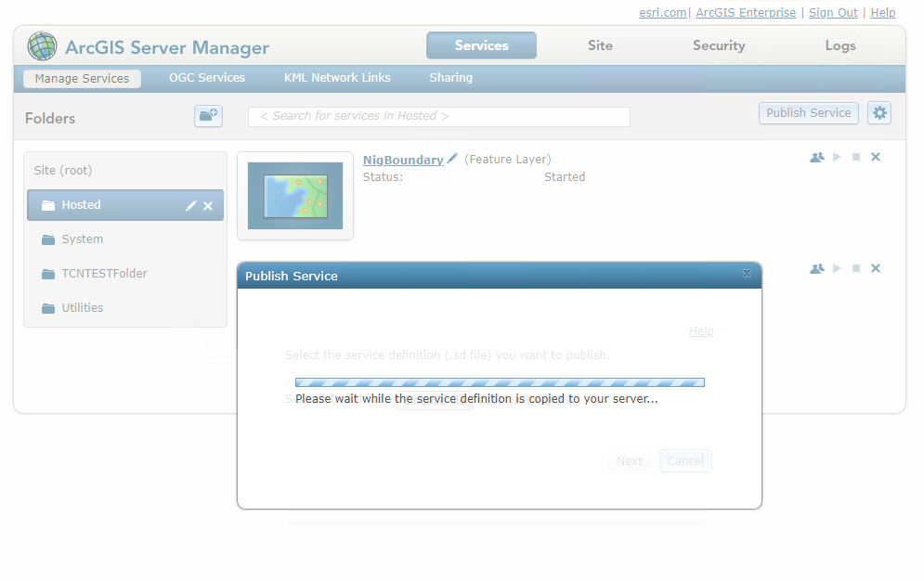Create a new folder with the add-folder icon
Image resolution: width=924 pixels, height=581 pixels.
coord(208,115)
